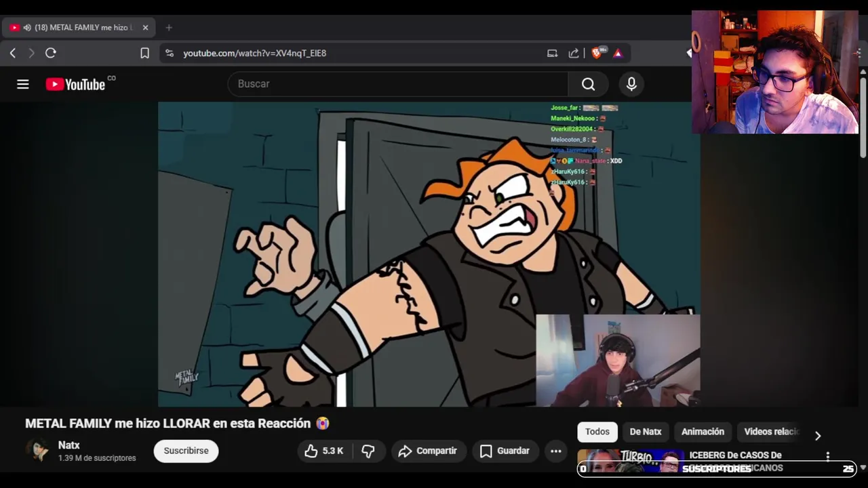This screenshot has width=868, height=488.
Task: Click the address bar URL
Action: (x=255, y=53)
